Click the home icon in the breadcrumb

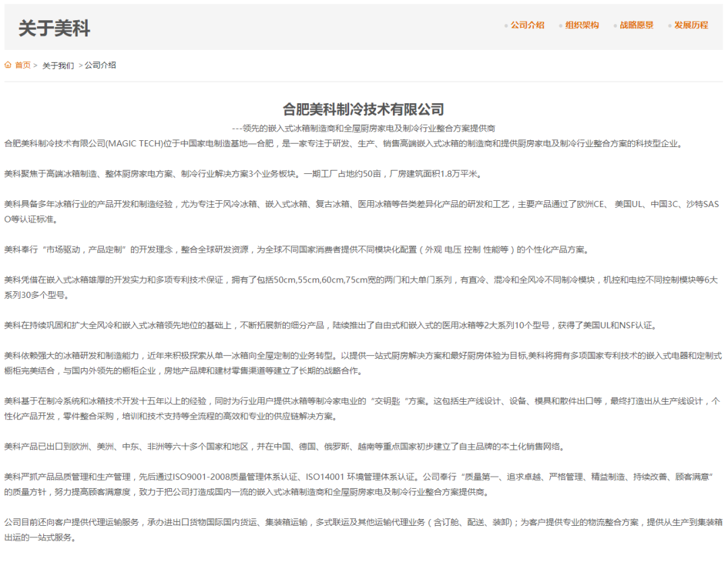click(x=8, y=65)
